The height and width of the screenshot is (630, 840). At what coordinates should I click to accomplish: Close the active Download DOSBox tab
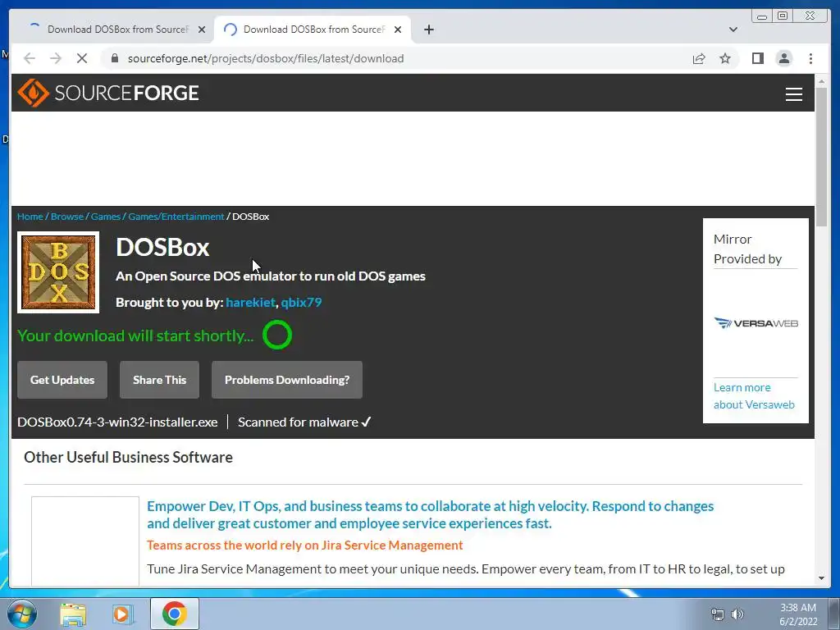coord(398,30)
